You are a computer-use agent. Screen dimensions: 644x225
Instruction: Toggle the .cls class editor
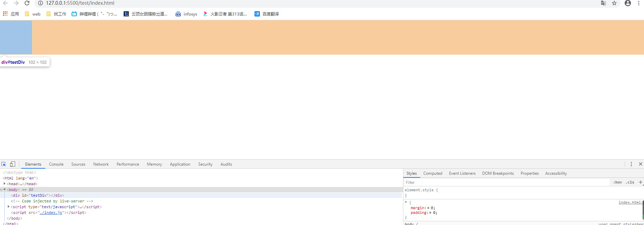[630, 182]
